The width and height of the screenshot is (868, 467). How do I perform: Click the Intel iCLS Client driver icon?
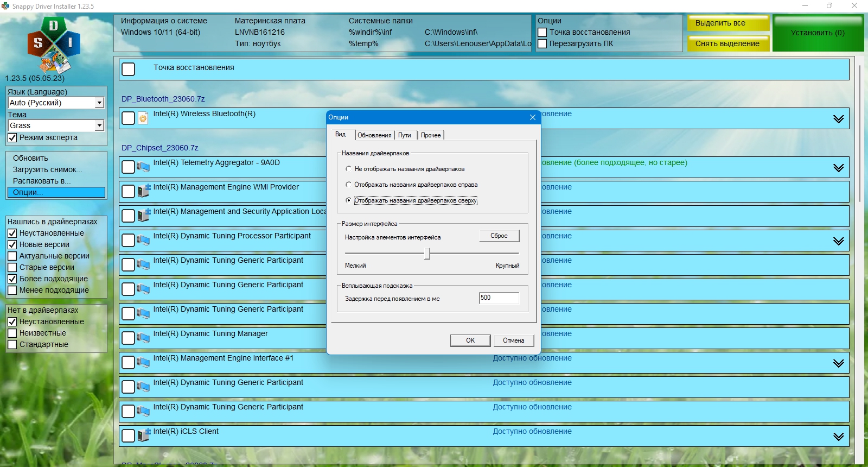(143, 436)
